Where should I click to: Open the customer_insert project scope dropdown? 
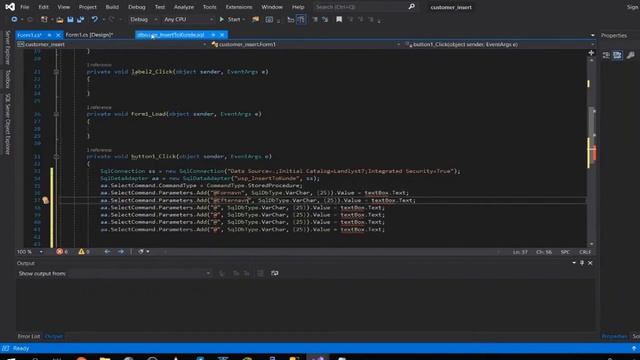coord(112,44)
